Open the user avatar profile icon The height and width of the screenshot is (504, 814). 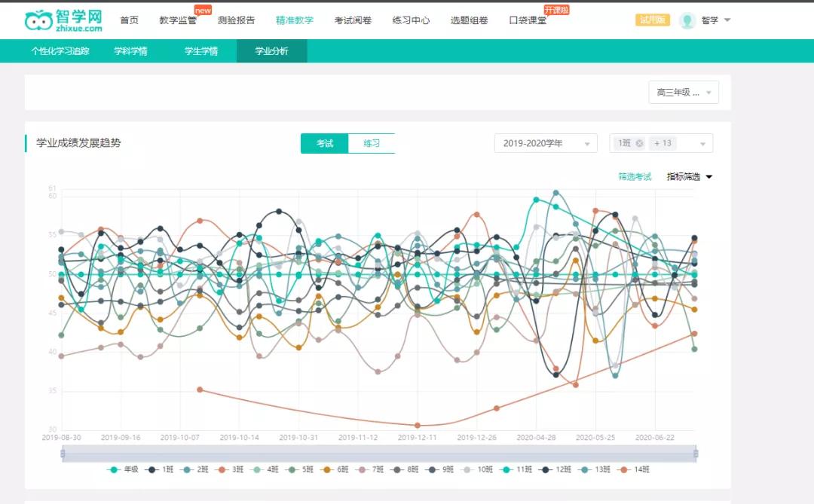pyautogui.click(x=687, y=20)
